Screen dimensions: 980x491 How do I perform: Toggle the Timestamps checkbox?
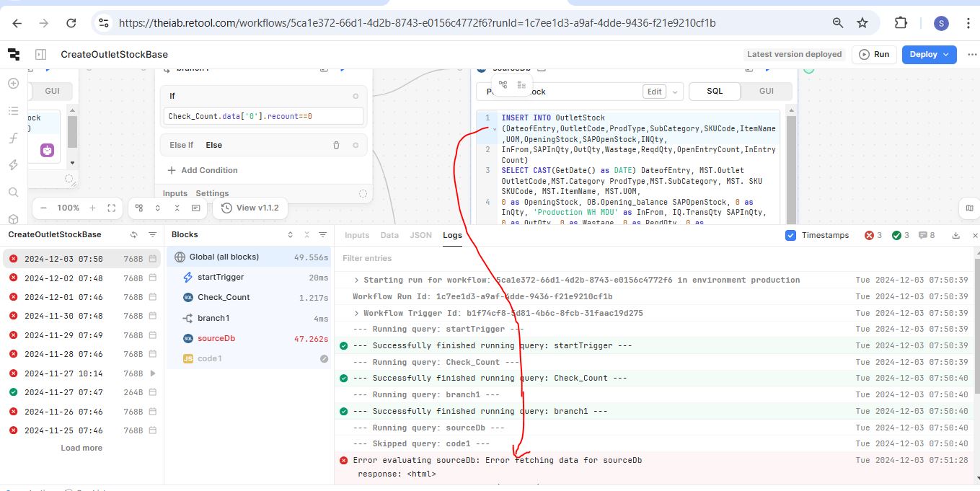(790, 235)
